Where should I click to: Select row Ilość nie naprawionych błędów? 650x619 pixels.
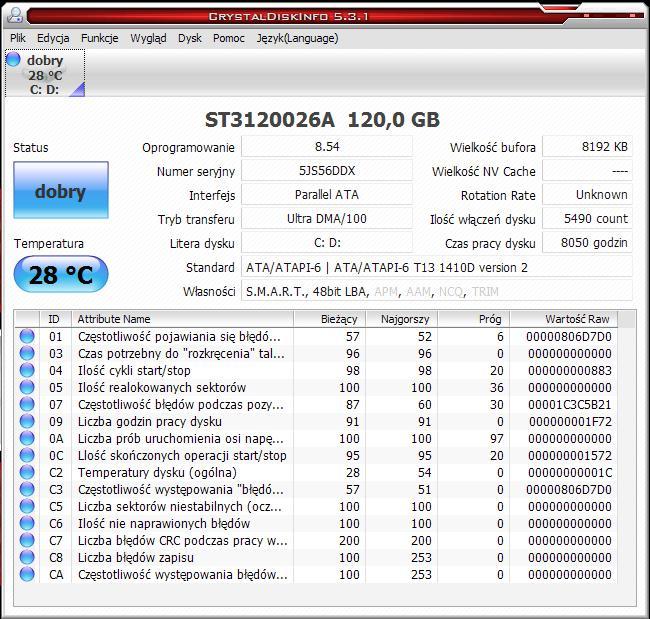(x=316, y=523)
